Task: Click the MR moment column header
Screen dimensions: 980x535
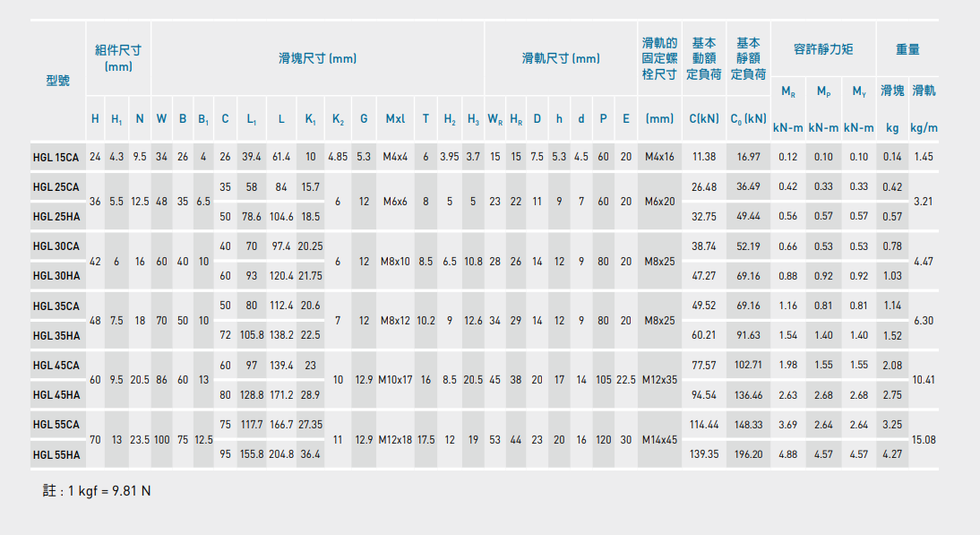Action: click(x=788, y=92)
